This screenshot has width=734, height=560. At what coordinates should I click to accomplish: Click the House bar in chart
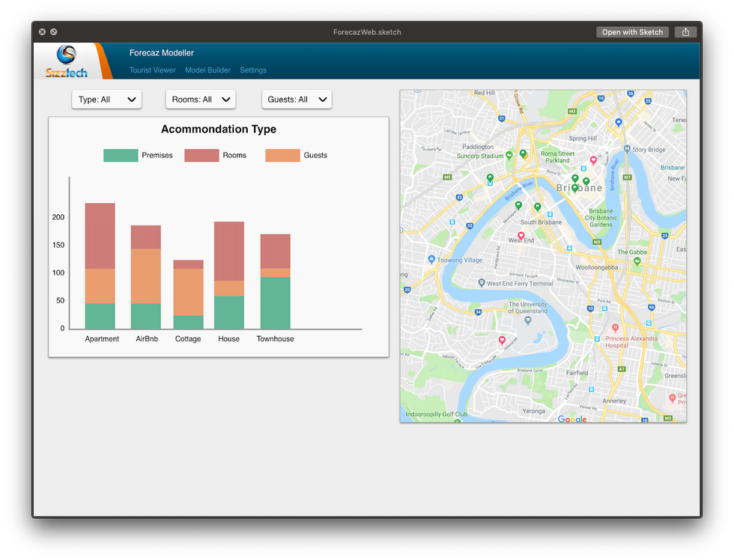[229, 275]
